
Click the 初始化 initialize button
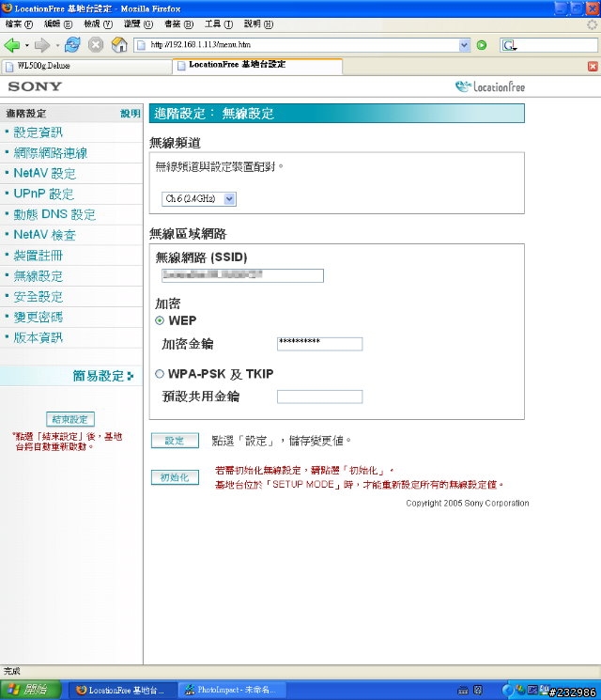point(175,477)
